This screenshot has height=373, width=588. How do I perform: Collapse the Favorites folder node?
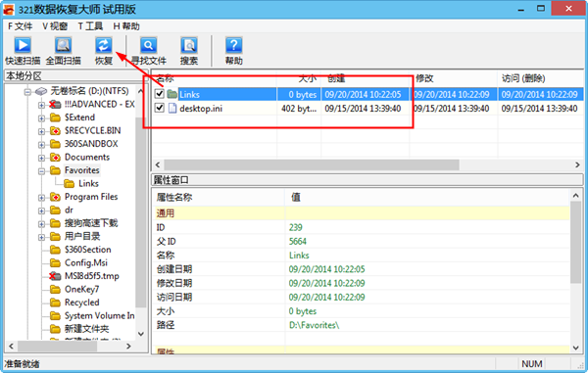point(41,171)
